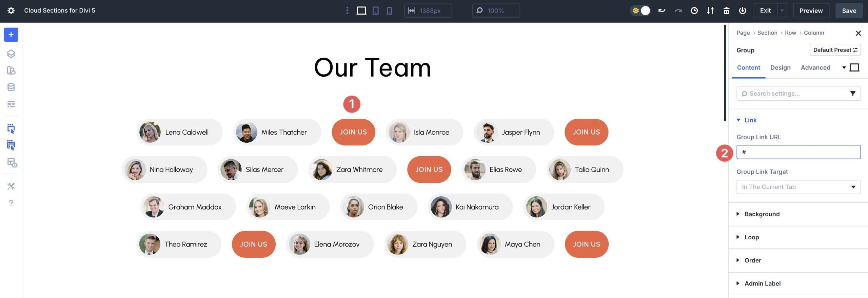Click the trash clear layout icon
Screen dimensions: 868x298
(x=726, y=11)
